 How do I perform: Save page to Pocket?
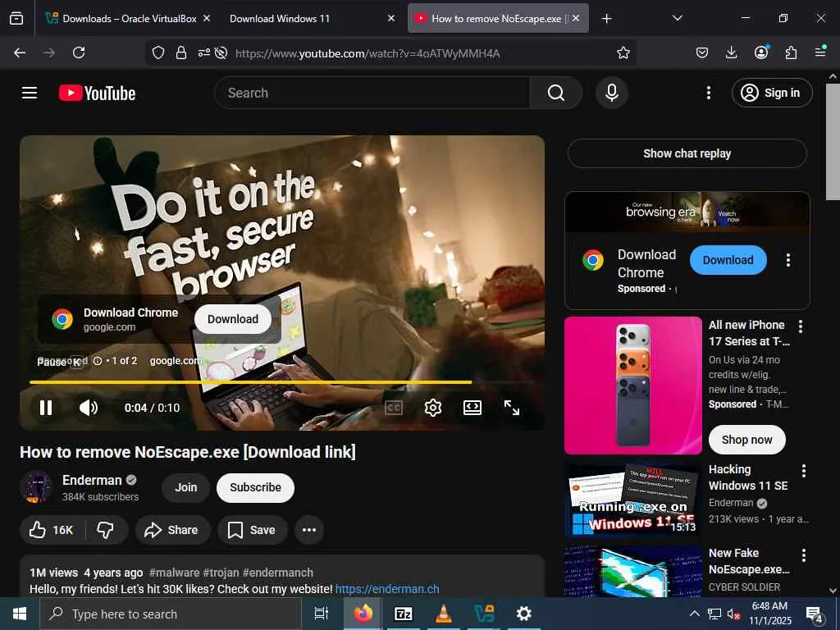702,52
